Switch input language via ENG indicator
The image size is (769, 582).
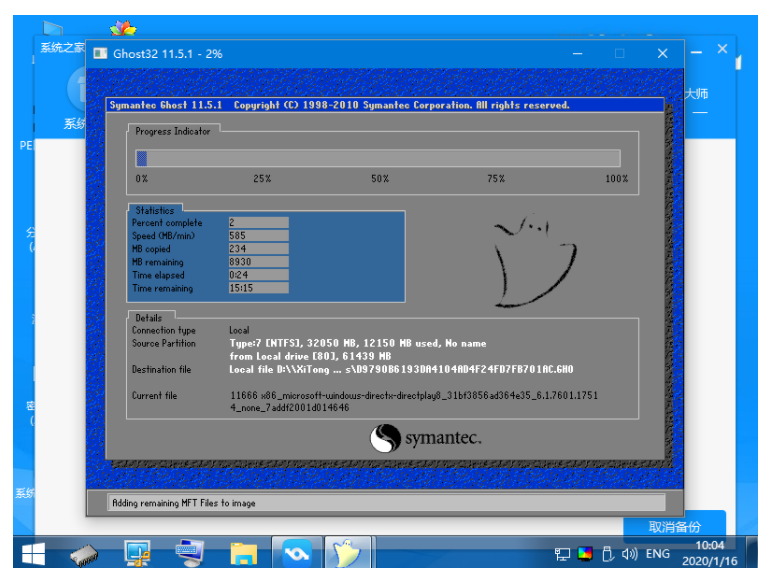(x=657, y=553)
